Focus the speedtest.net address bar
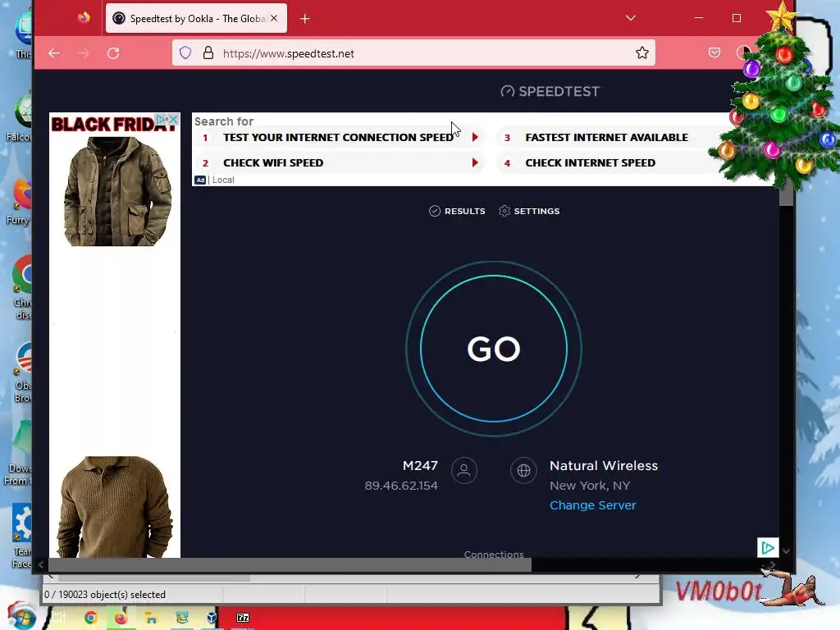Screen dimensions: 840x630 click(x=413, y=53)
